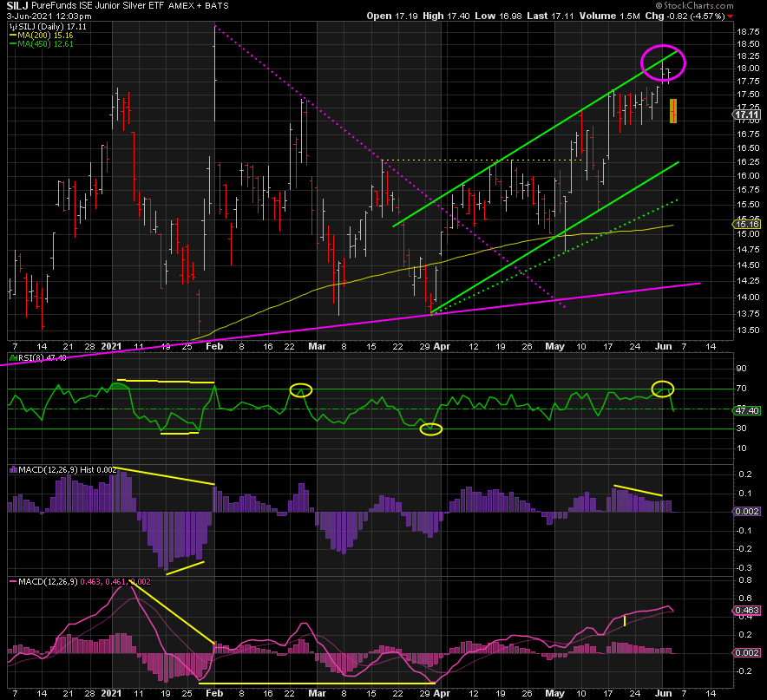Click the pink 0.463 MACD value tag
Screen dimensions: 767x700
[x=747, y=611]
